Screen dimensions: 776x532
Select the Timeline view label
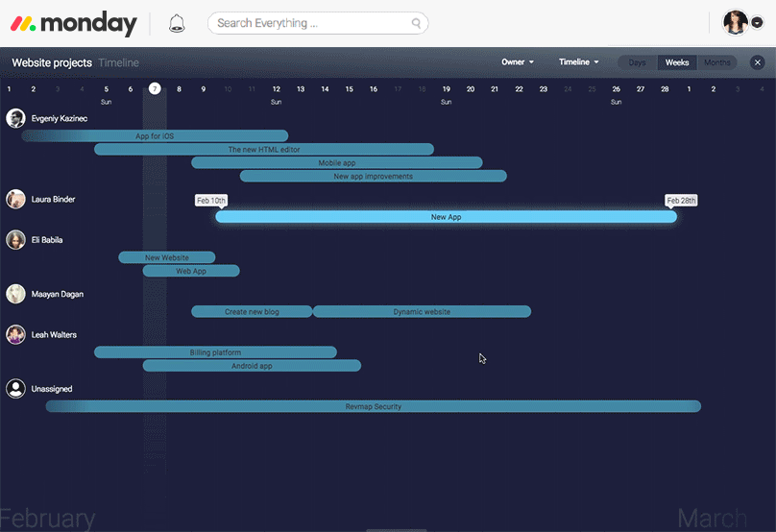coord(118,62)
